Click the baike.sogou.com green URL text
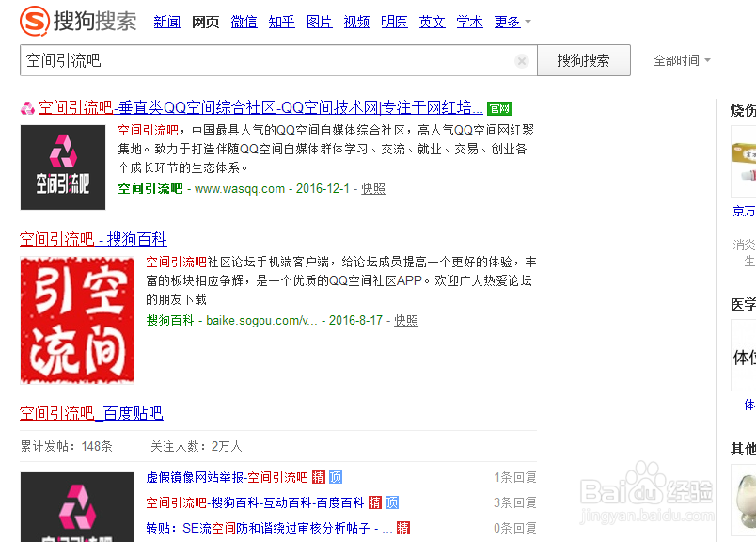This screenshot has height=542, width=756. pyautogui.click(x=261, y=321)
